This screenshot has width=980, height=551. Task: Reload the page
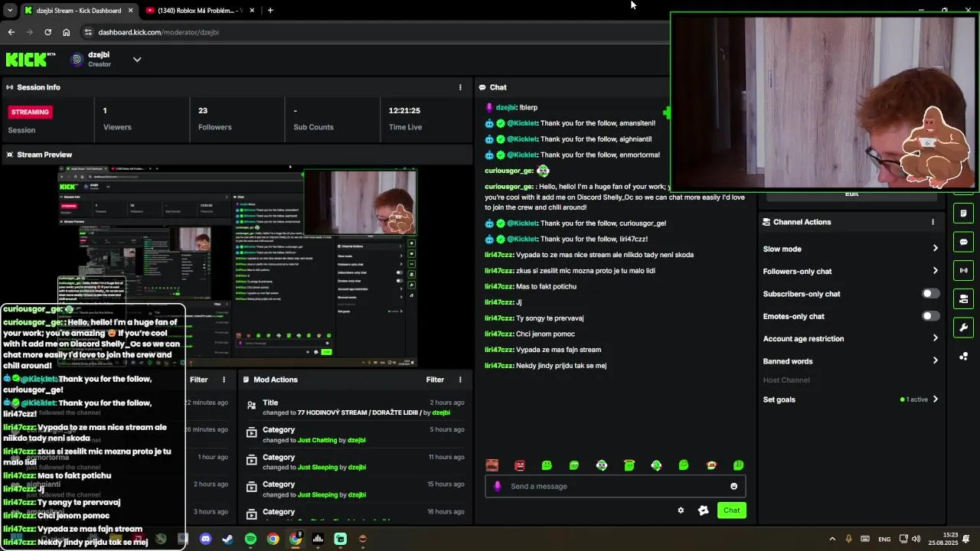pyautogui.click(x=47, y=32)
